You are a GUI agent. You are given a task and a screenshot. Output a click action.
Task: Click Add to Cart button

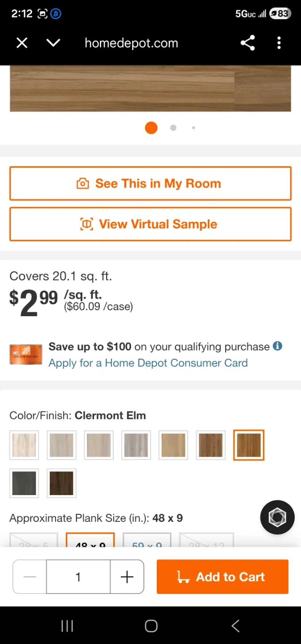pos(222,577)
